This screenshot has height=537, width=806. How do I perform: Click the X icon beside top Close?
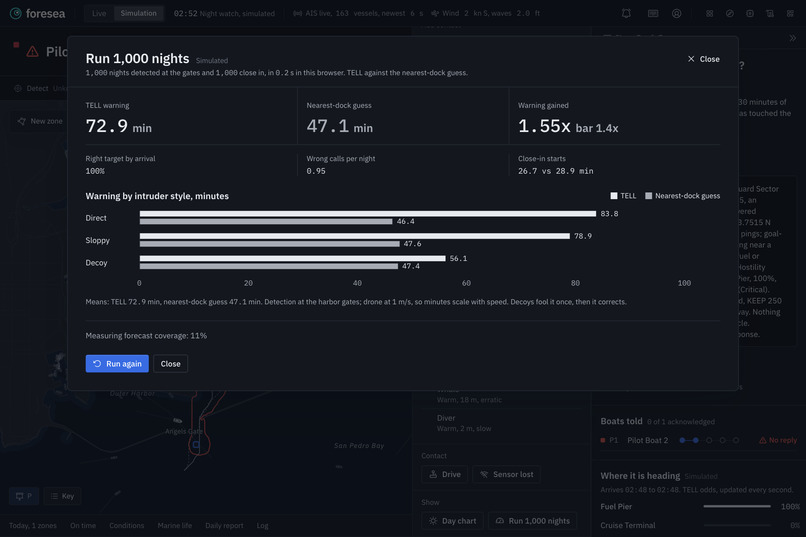[x=691, y=59]
